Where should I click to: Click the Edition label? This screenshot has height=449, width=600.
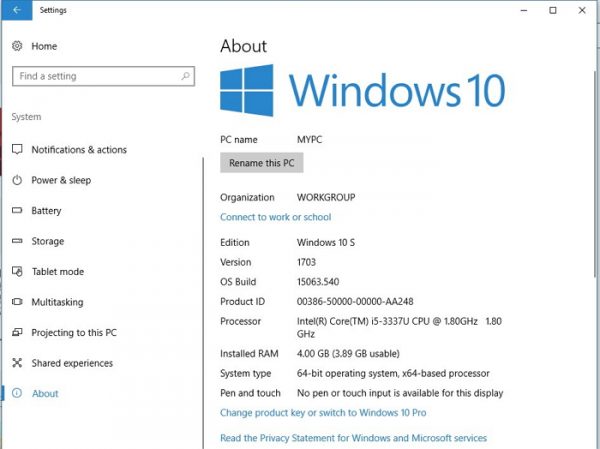(x=235, y=243)
